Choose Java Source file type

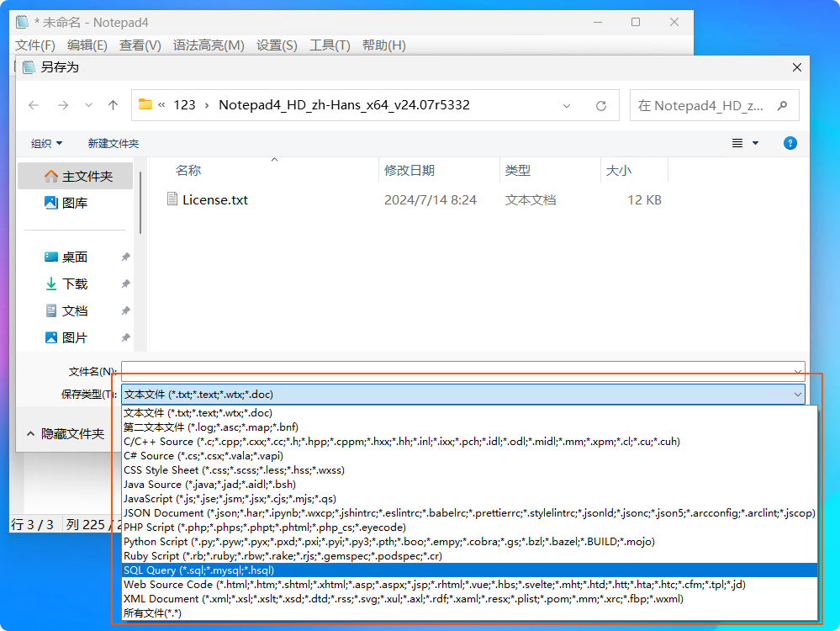coord(470,485)
